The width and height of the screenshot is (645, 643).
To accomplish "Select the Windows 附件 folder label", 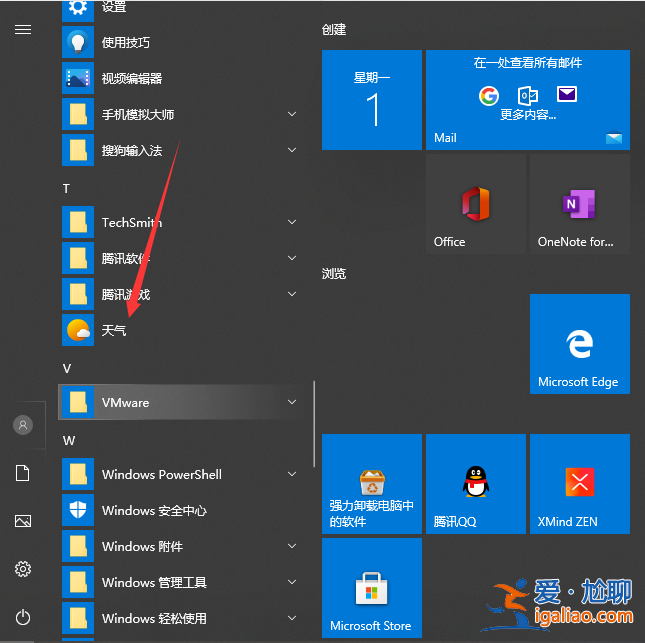I will pos(142,546).
